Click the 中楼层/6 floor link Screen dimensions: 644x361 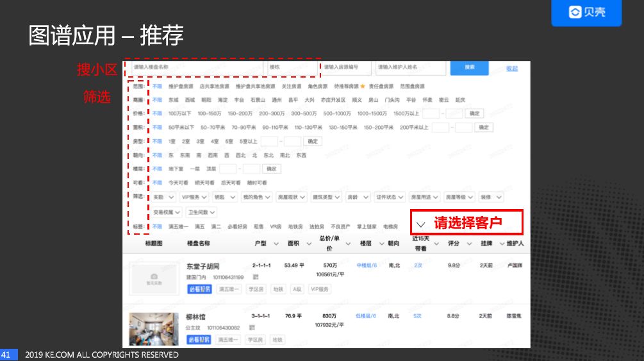pyautogui.click(x=367, y=265)
